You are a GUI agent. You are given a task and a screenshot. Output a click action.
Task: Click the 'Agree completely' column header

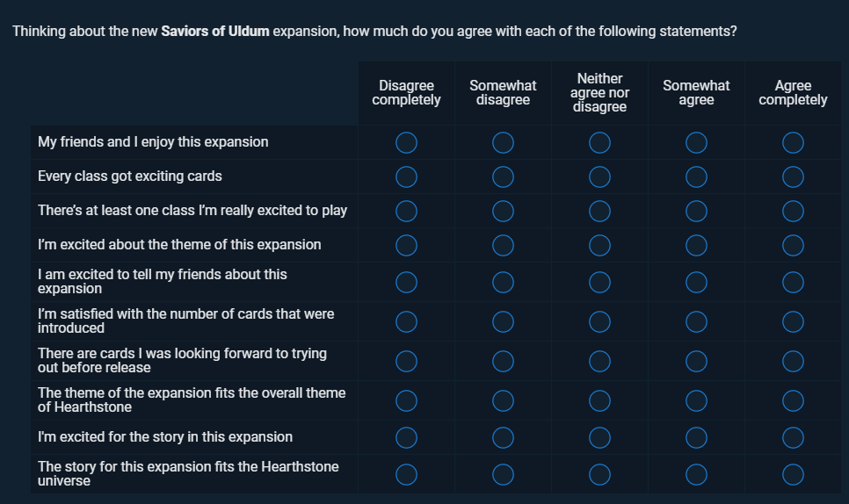coord(793,92)
